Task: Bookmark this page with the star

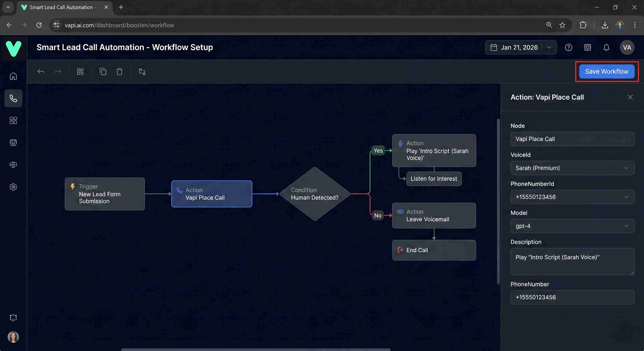Action: point(562,25)
